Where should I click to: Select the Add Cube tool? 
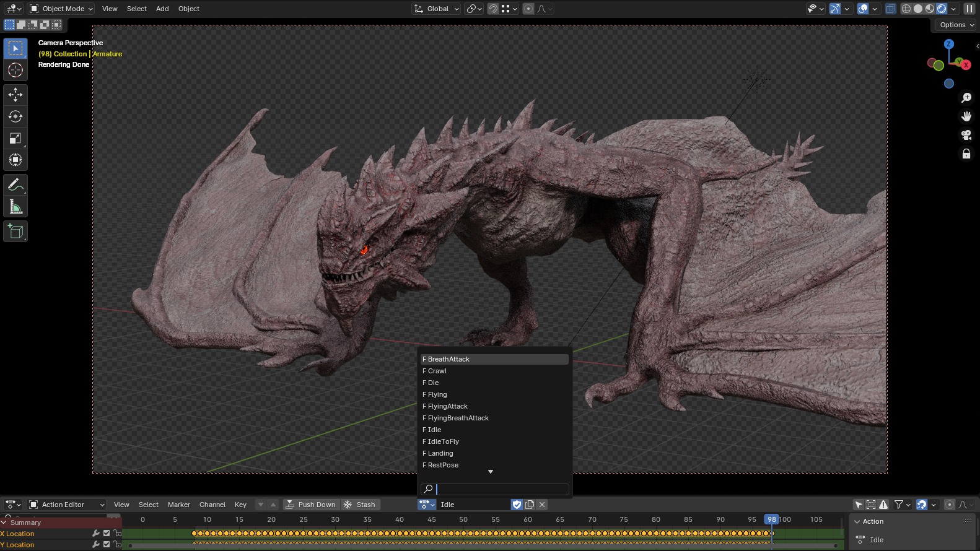tap(15, 232)
